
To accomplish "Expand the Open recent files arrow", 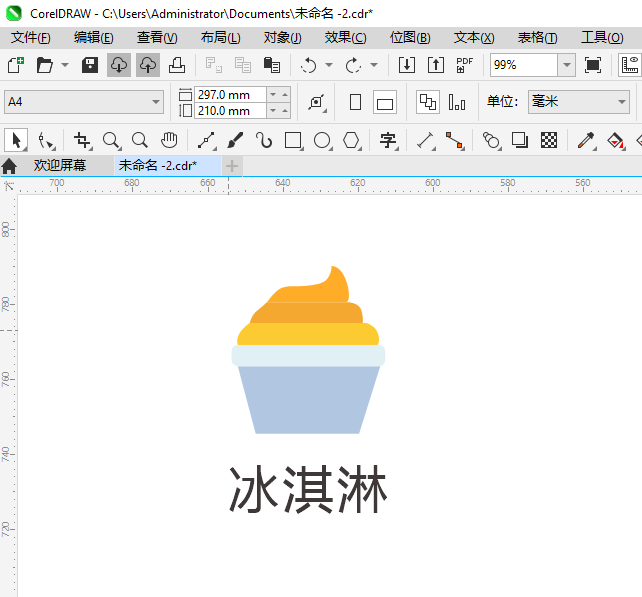I will click(65, 65).
